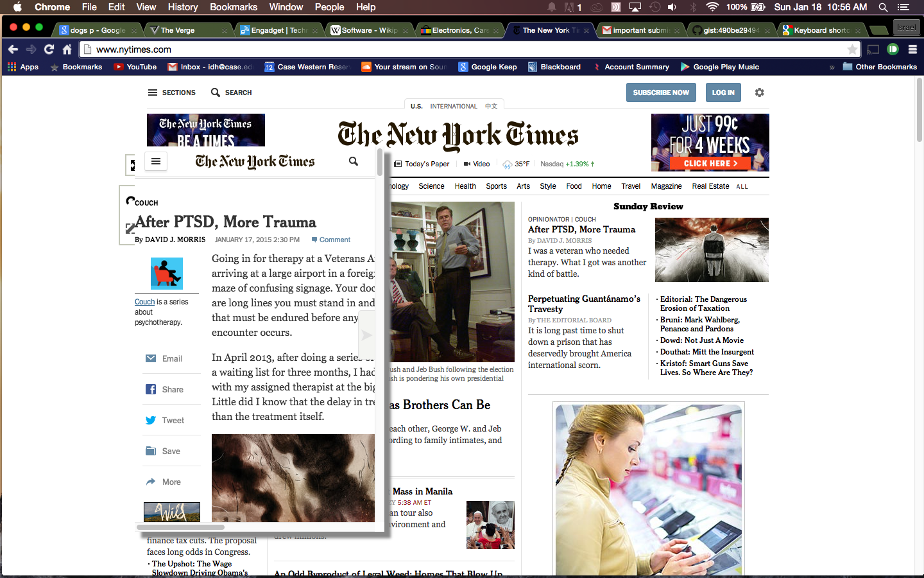
Task: Open the People menu
Action: (330, 7)
